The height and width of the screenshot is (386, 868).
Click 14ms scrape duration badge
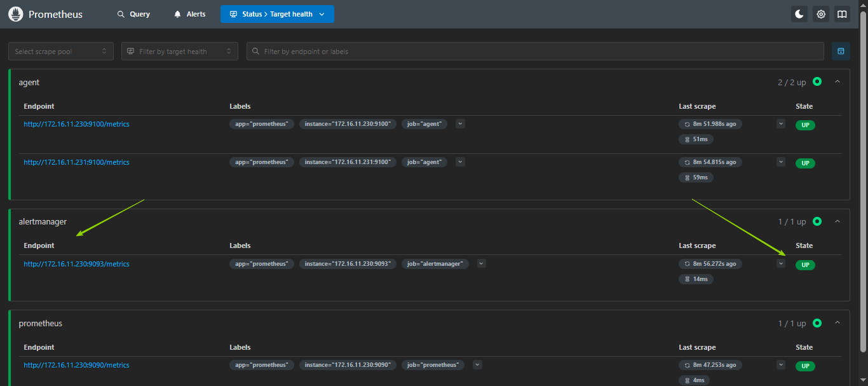(696, 279)
